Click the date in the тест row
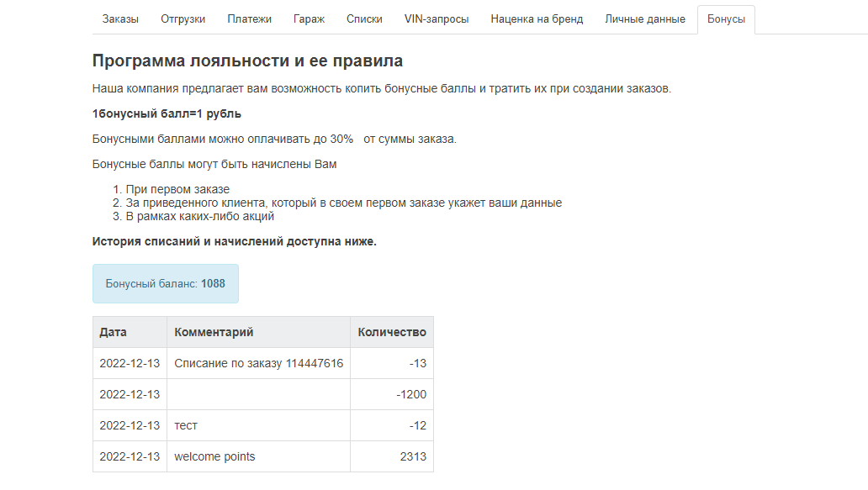This screenshot has height=490, width=868. pos(130,425)
